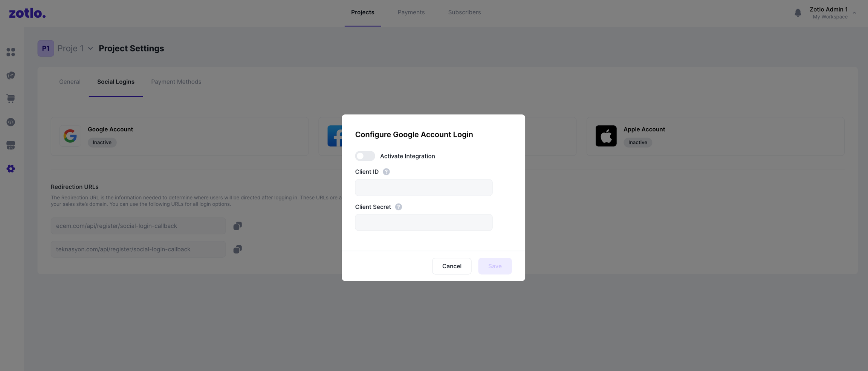
Task: Click the Client ID help icon
Action: pos(386,172)
